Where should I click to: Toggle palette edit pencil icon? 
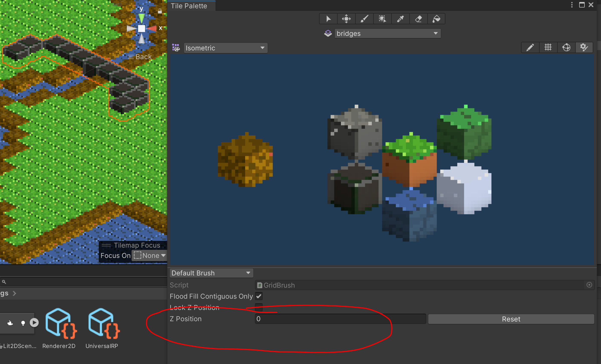530,47
